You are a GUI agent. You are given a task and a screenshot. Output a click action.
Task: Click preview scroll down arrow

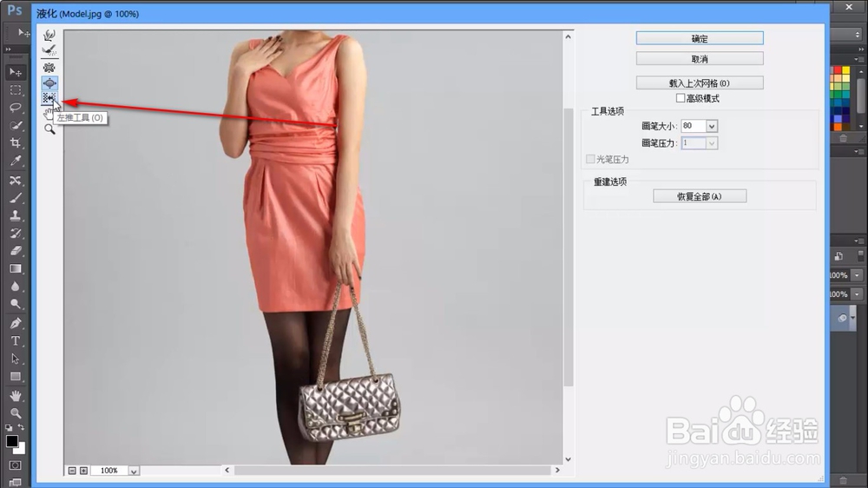pos(568,459)
